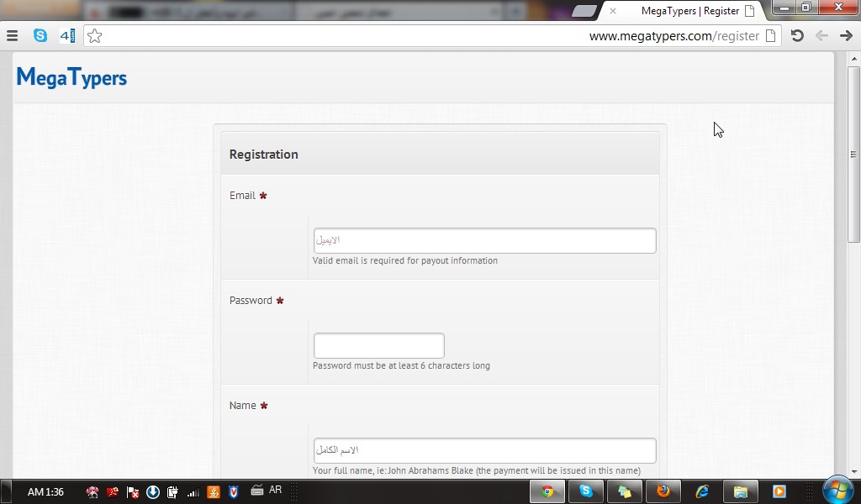This screenshot has width=861, height=504.
Task: Select the MegaTypers | Register tab
Action: point(689,11)
